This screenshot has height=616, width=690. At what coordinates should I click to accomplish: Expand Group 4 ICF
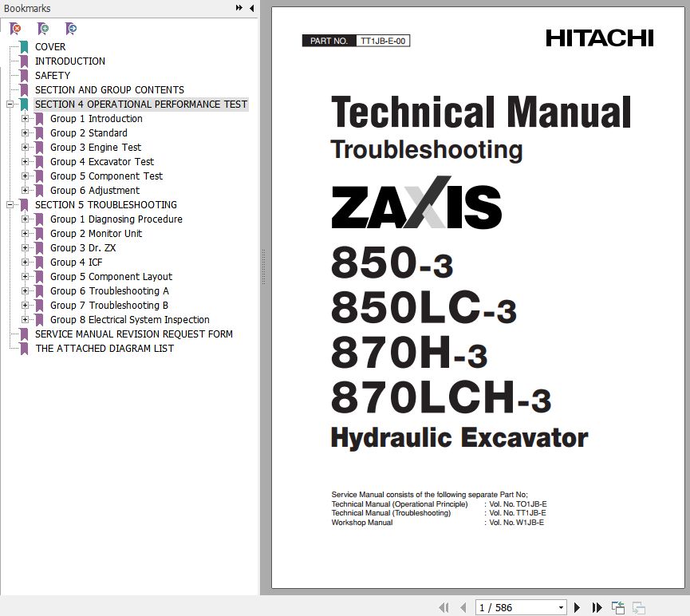pos(25,263)
